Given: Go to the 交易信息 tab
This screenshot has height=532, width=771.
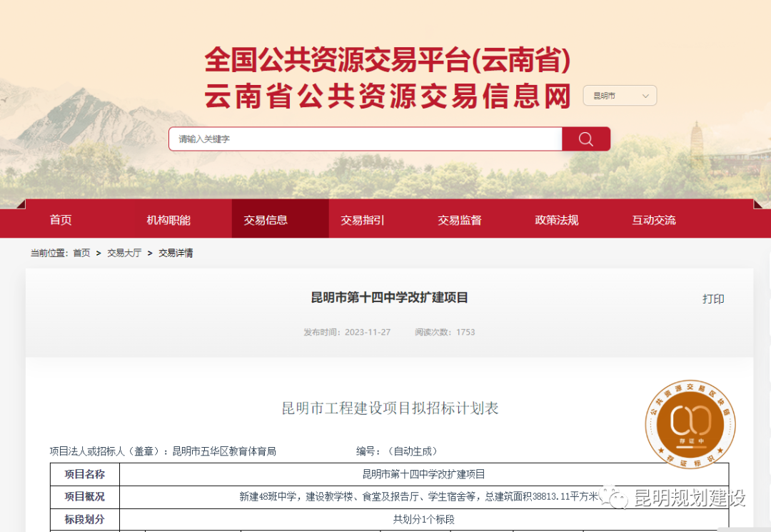Looking at the screenshot, I should (x=266, y=220).
